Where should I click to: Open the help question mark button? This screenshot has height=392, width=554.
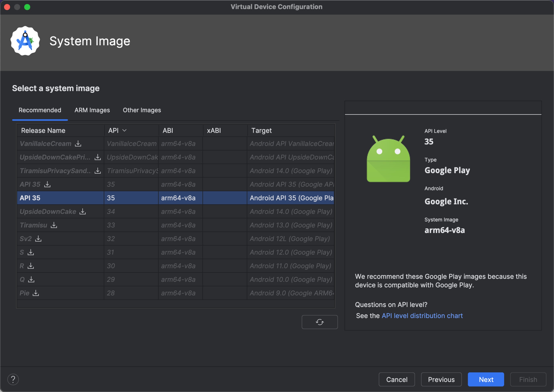click(x=13, y=380)
